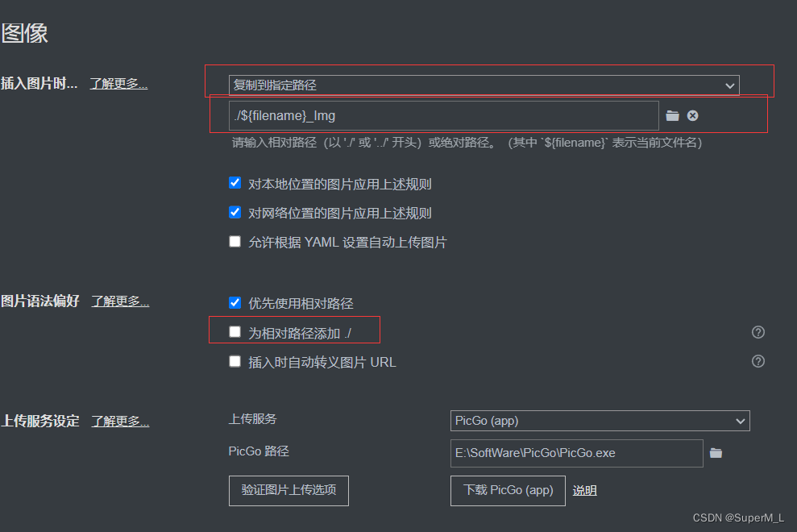Viewport: 797px width, 532px height.
Task: Browse for the PicGo executable path
Action: (716, 453)
